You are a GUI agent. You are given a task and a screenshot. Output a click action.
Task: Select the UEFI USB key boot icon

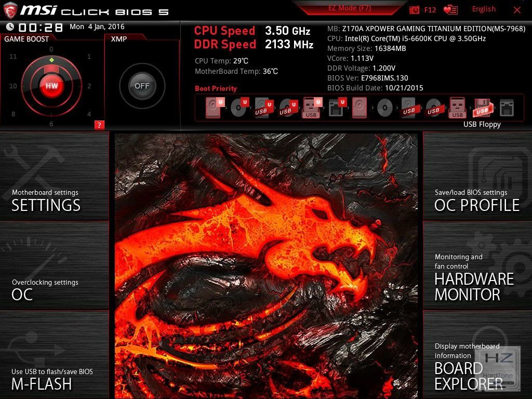pos(312,108)
